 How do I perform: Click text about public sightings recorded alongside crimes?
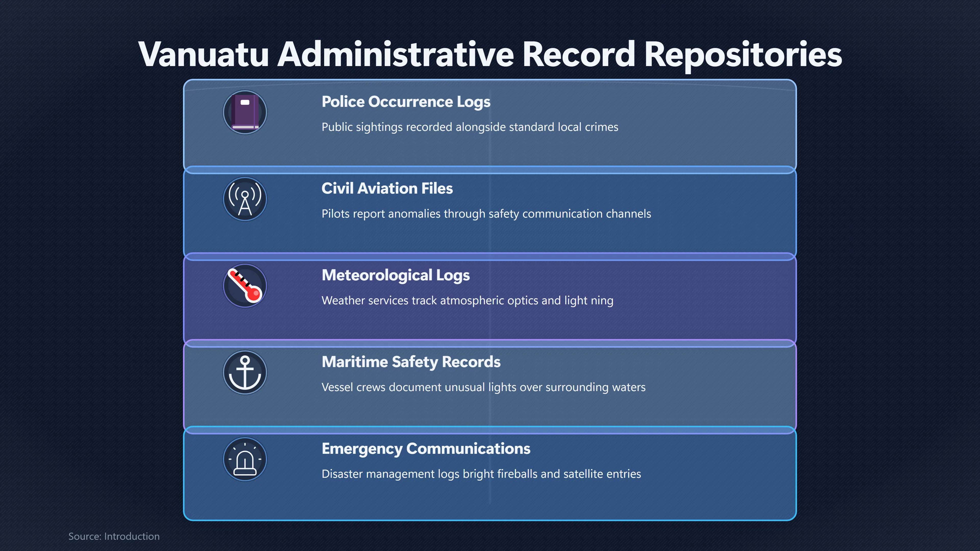point(470,127)
